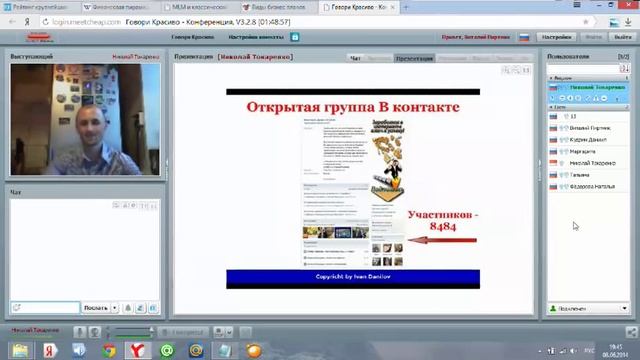Select user Кудрин Даниил
The height and width of the screenshot is (360, 640).
point(588,140)
